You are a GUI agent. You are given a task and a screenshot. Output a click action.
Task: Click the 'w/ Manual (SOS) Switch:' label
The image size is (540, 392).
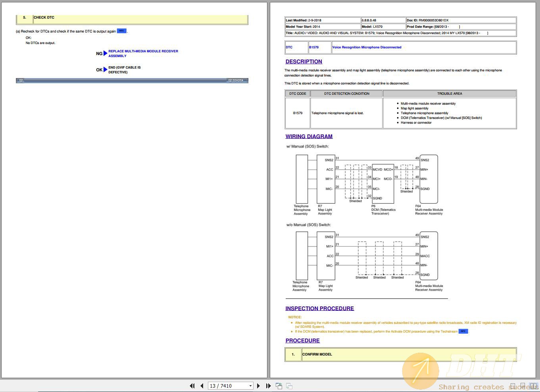click(x=307, y=146)
